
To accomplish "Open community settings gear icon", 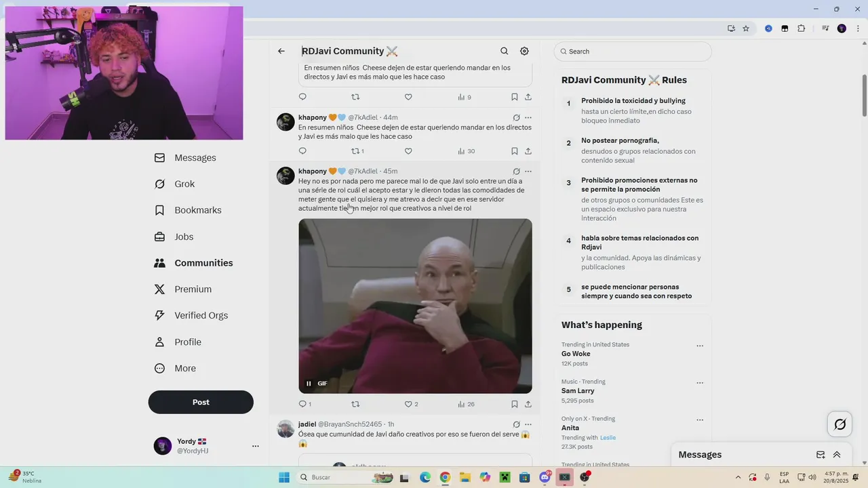I will coord(524,51).
